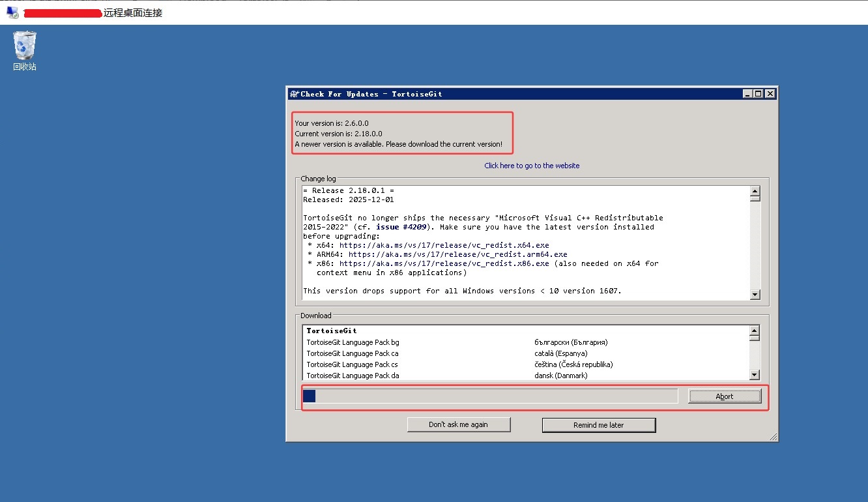Image resolution: width=868 pixels, height=502 pixels.
Task: Select the TortoiseGit entry in download list
Action: (x=332, y=331)
